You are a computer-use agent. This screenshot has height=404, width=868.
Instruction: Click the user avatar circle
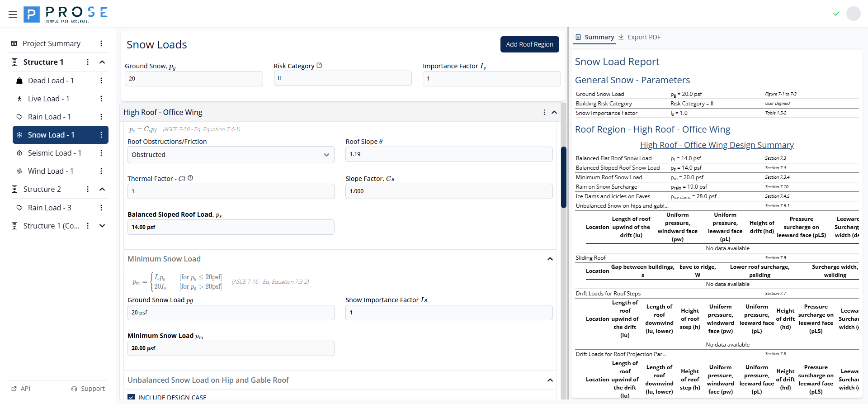click(853, 14)
